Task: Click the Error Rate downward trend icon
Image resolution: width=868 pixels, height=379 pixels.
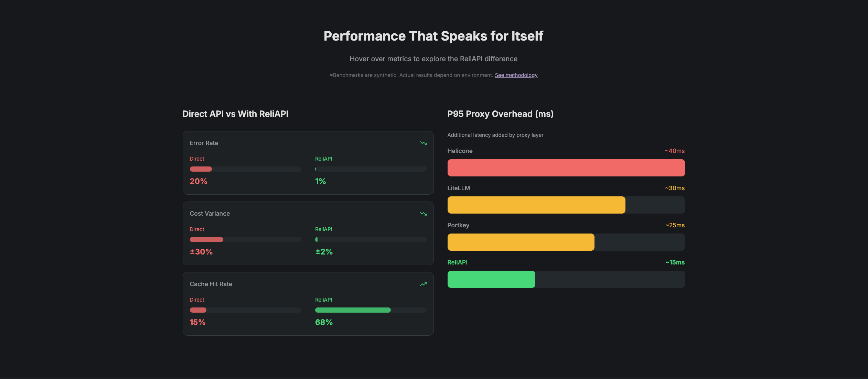Action: coord(423,143)
